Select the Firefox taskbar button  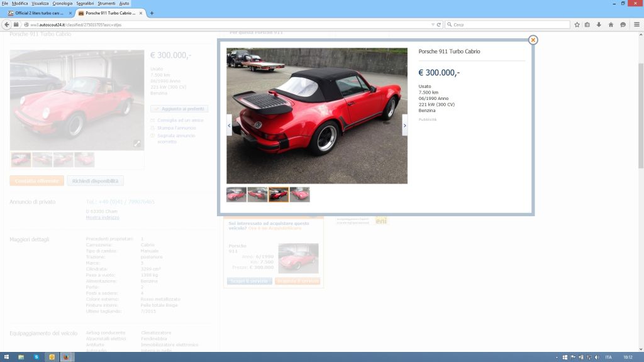tap(67, 357)
